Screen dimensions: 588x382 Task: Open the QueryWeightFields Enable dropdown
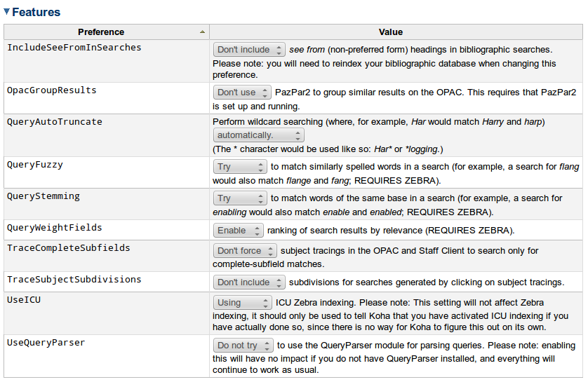pyautogui.click(x=239, y=230)
